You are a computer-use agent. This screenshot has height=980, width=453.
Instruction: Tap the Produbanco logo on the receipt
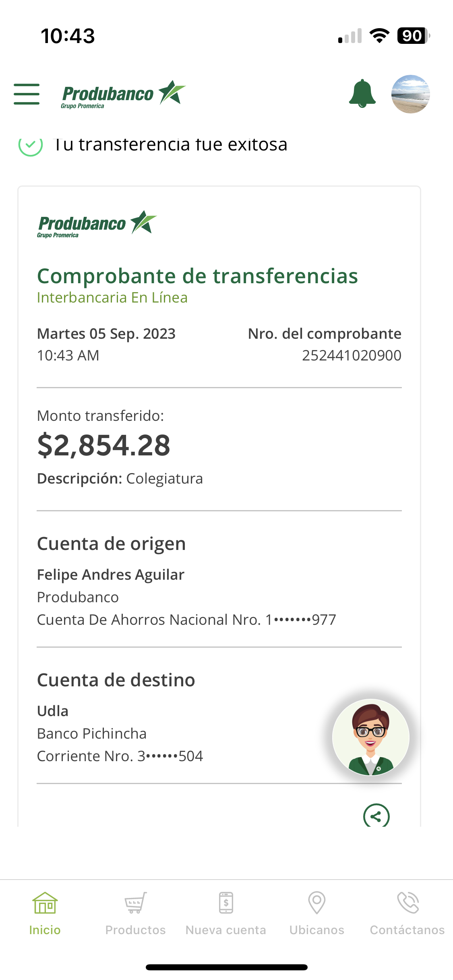pos(97,224)
